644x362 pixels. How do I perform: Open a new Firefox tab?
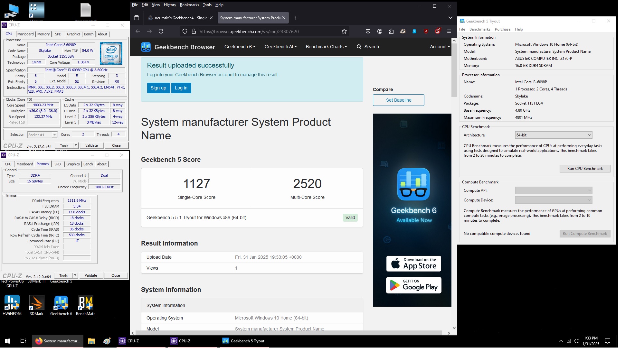coord(296,18)
